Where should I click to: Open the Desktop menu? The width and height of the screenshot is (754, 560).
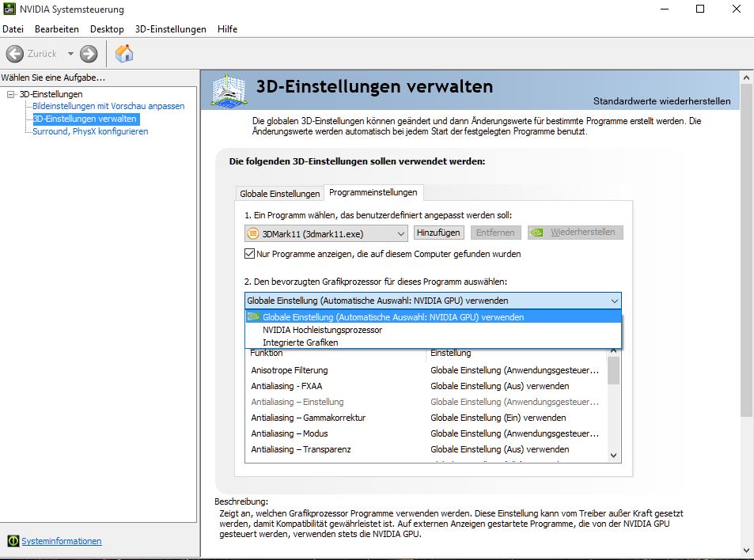107,28
